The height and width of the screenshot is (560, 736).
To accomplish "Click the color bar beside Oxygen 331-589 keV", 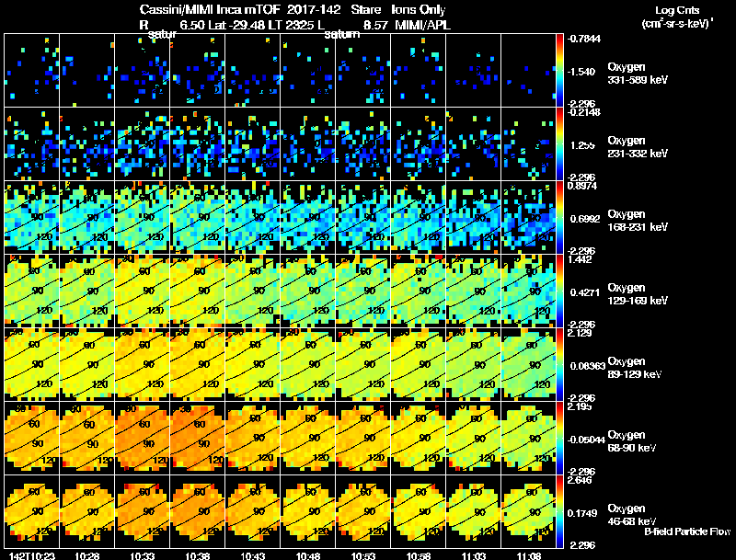I will [x=559, y=71].
